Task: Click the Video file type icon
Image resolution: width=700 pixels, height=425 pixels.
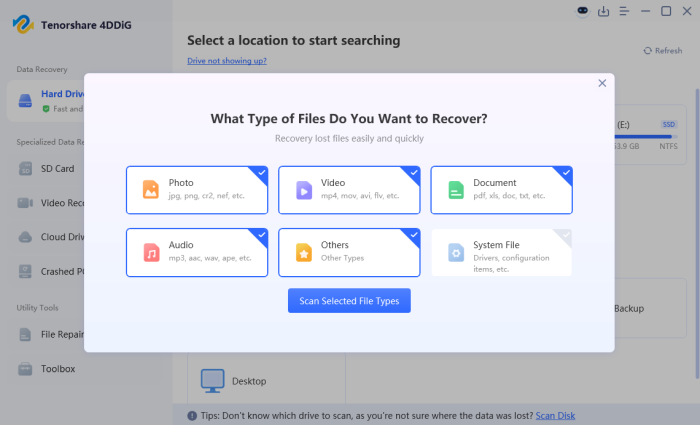Action: (303, 189)
